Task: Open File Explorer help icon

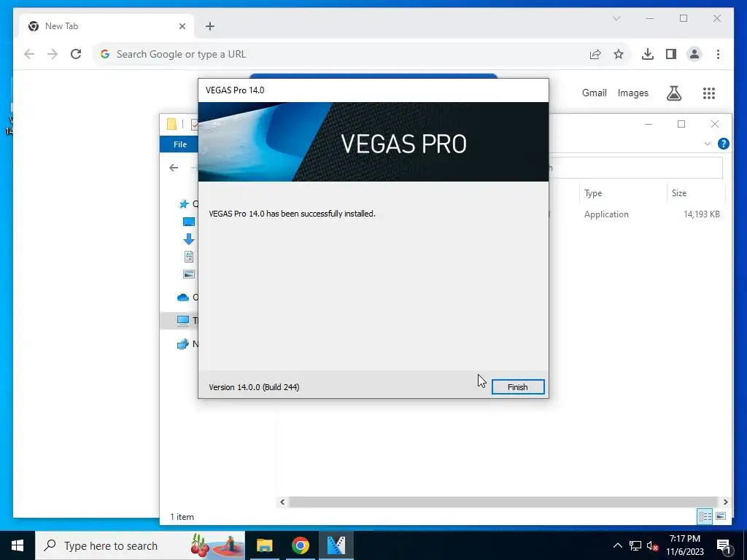Action: 723,144
